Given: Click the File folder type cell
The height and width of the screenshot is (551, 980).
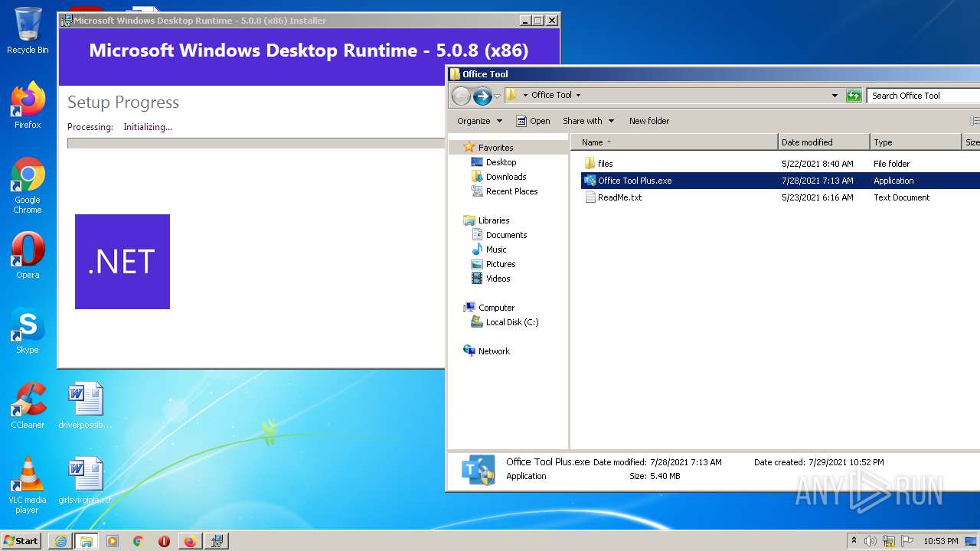Looking at the screenshot, I should point(892,164).
